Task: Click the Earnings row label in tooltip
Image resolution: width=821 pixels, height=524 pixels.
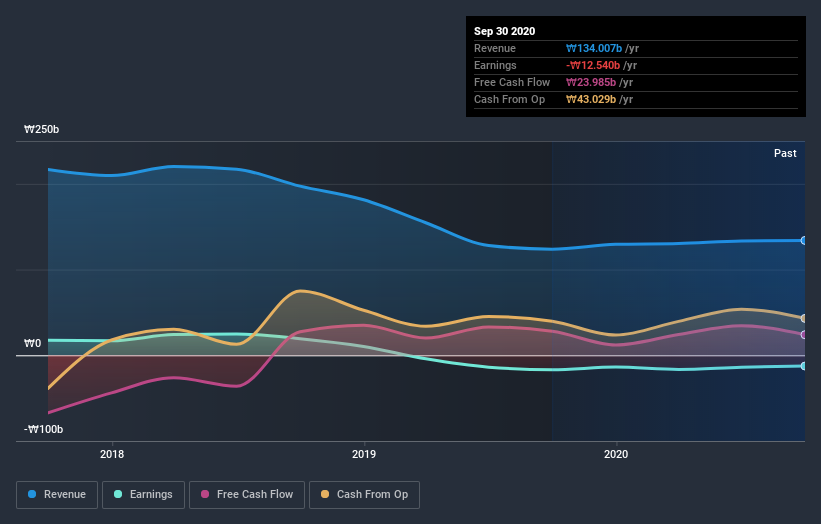Action: (495, 65)
